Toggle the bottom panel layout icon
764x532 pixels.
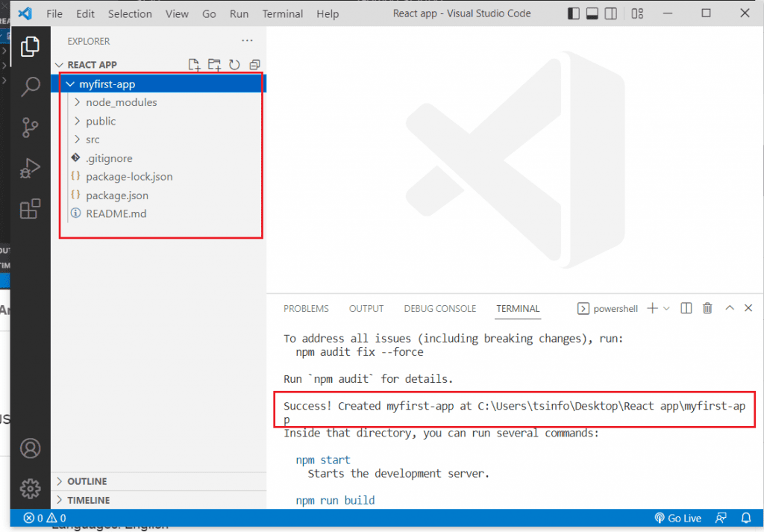[592, 13]
